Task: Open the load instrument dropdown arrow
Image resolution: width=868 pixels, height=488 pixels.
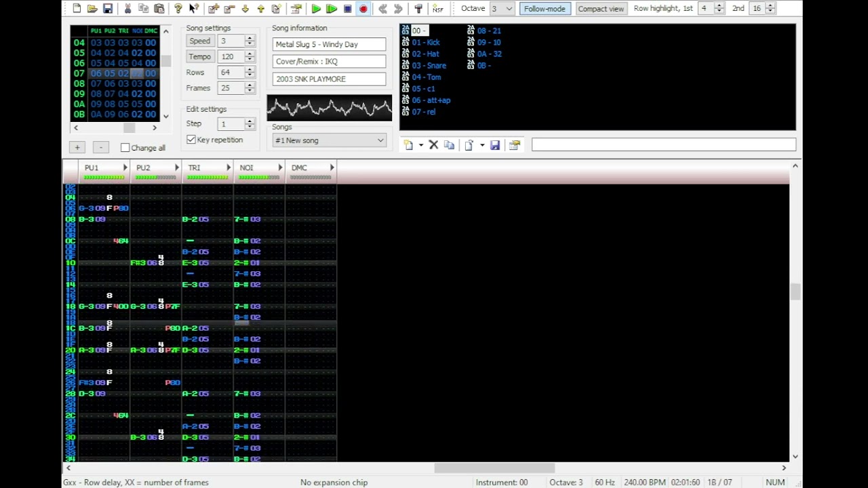Action: [x=482, y=145]
